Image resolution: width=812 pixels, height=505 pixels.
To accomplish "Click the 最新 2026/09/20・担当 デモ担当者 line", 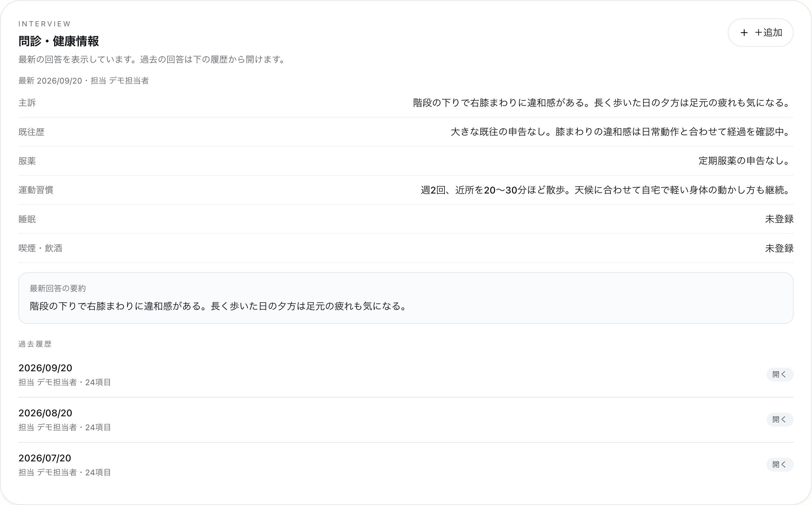I will coord(84,81).
